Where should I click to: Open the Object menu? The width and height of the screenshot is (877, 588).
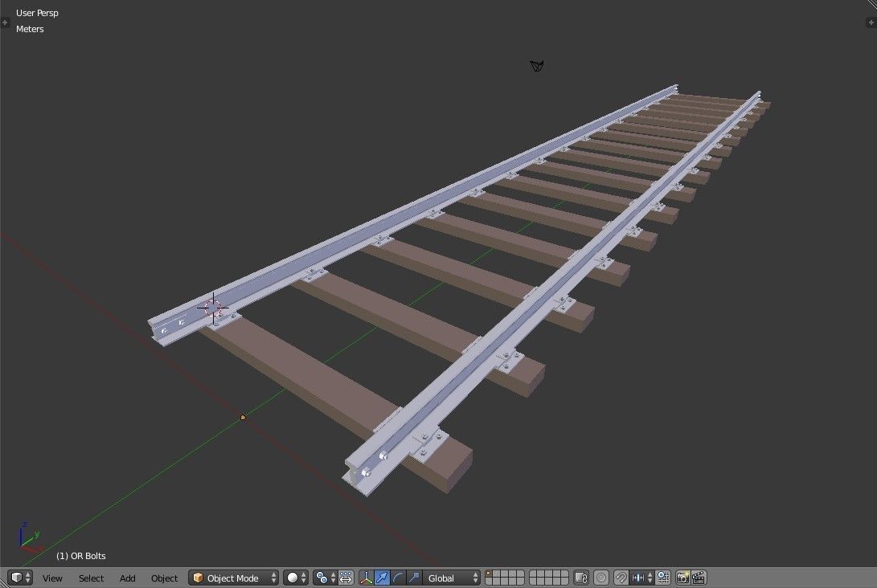click(164, 578)
